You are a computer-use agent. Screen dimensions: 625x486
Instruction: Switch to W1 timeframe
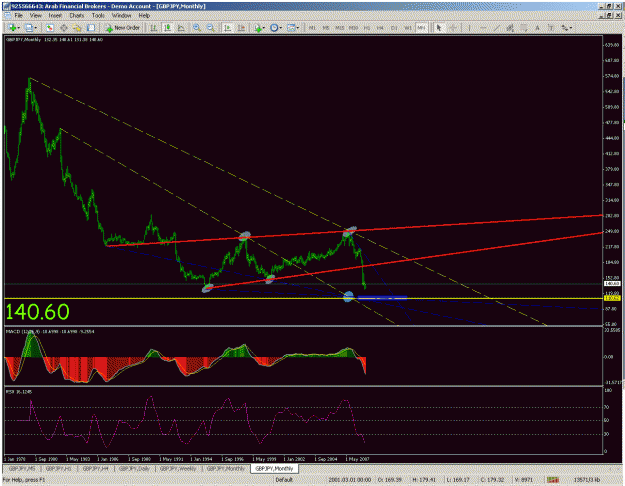(x=408, y=28)
